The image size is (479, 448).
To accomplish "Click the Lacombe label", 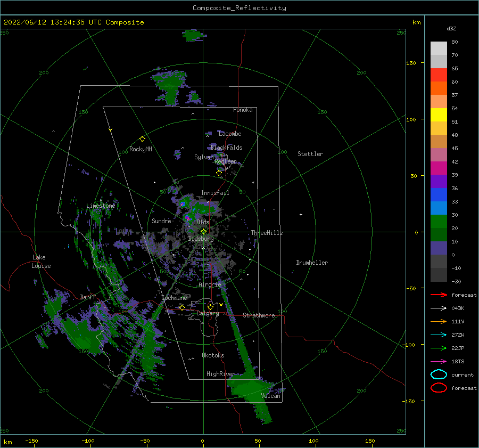I will click(x=230, y=134).
